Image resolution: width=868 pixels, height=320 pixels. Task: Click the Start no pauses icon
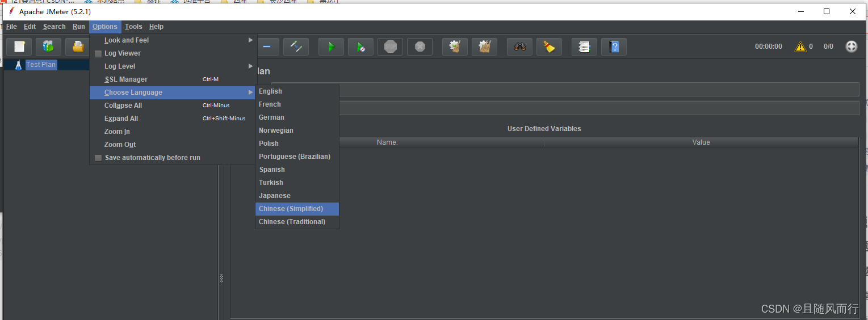click(x=360, y=47)
